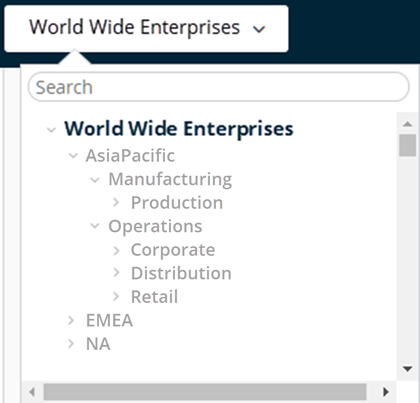The height and width of the screenshot is (403, 420).
Task: Collapse the Manufacturing node chevron
Action: (95, 180)
